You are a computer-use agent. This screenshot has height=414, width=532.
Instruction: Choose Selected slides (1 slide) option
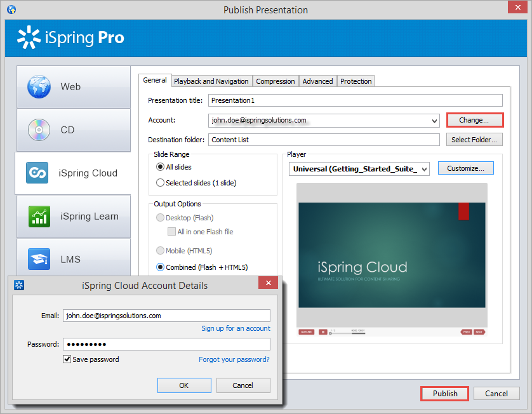(x=160, y=183)
